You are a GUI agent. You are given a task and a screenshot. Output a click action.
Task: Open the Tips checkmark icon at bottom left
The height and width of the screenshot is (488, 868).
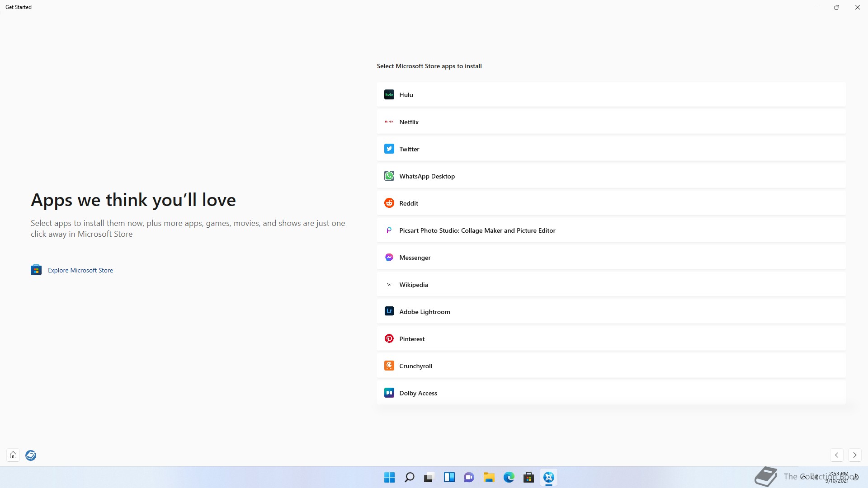click(31, 455)
